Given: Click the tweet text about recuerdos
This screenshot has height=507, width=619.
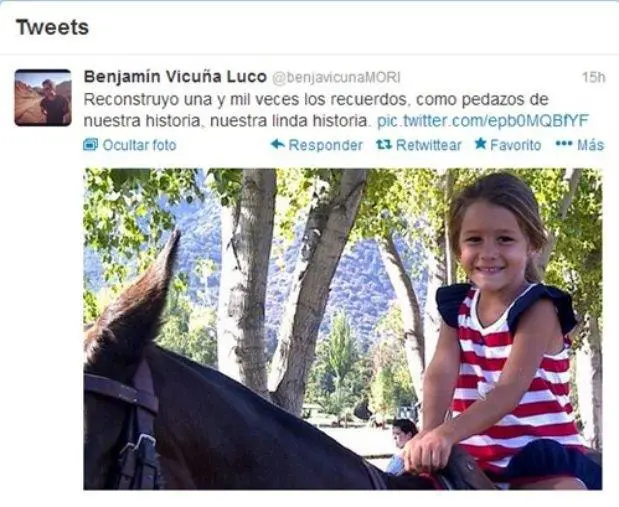Looking at the screenshot, I should (316, 110).
